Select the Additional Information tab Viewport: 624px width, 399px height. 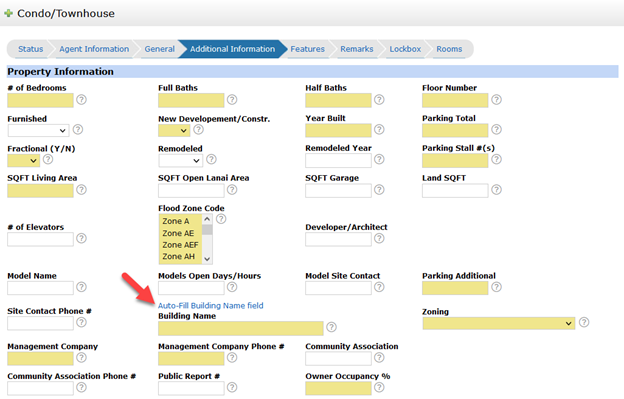pyautogui.click(x=232, y=49)
